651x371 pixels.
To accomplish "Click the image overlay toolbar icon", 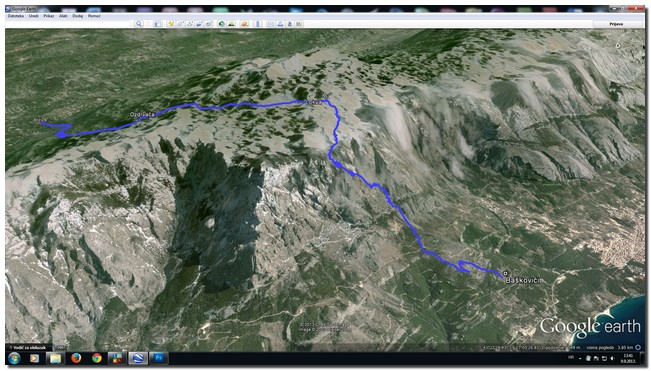I will [x=200, y=24].
